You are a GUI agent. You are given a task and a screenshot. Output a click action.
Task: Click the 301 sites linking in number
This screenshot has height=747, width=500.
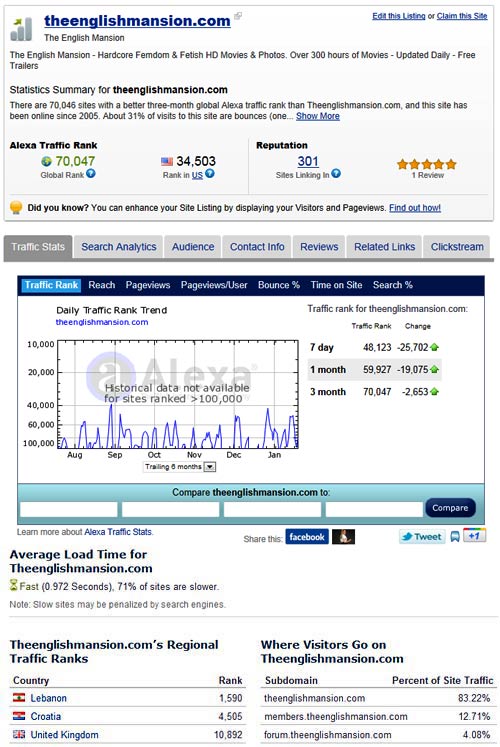[x=308, y=161]
